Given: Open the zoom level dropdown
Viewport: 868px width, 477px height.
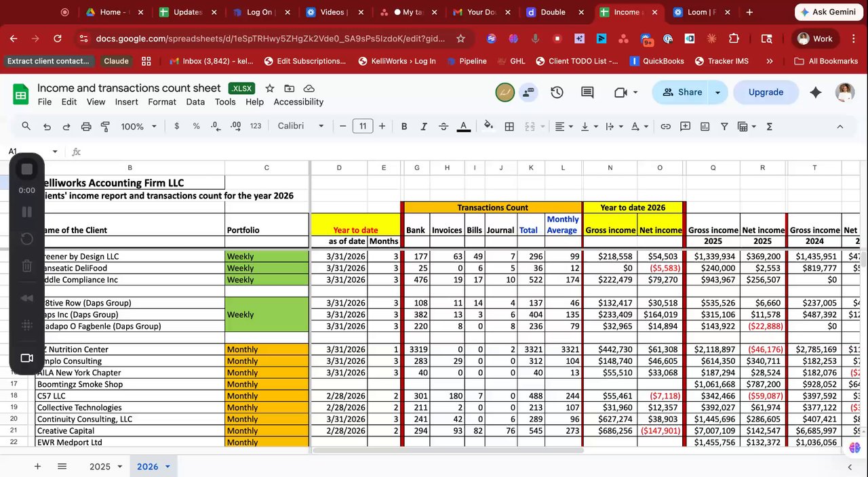Looking at the screenshot, I should tap(139, 127).
